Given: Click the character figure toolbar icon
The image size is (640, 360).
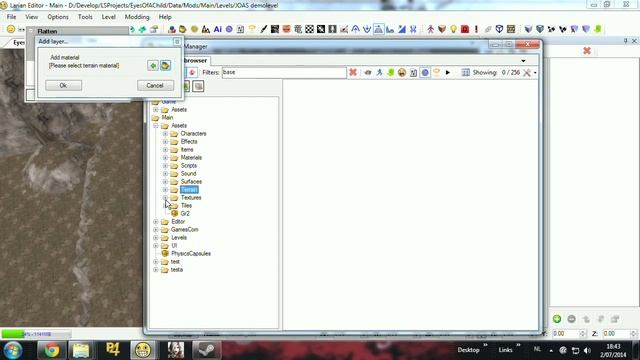Looking at the screenshot, I should coord(431,29).
